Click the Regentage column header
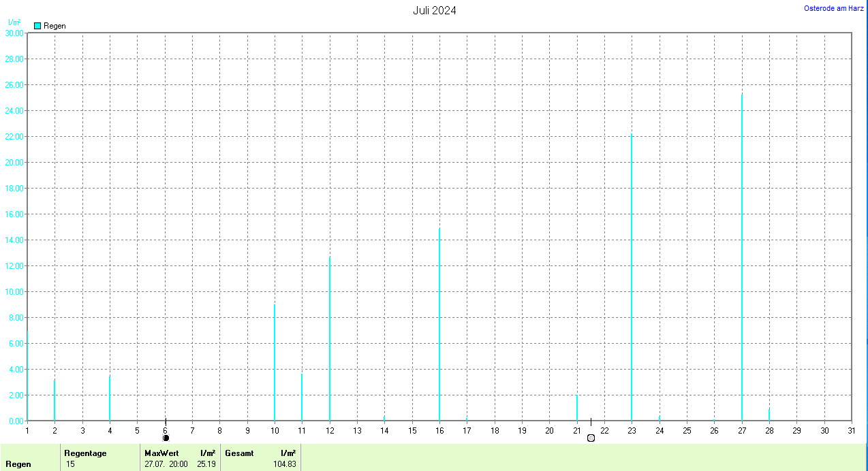Screen dimensions: 868x471 click(85, 453)
